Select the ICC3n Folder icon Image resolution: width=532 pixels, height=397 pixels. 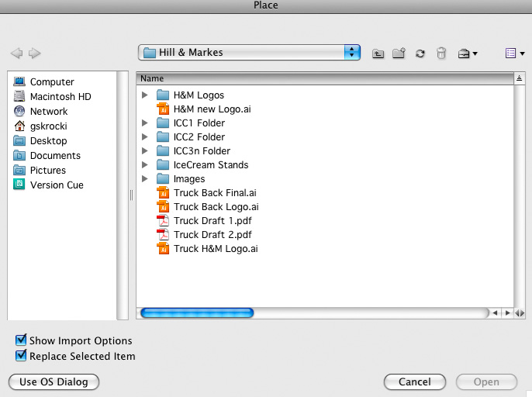tap(163, 150)
